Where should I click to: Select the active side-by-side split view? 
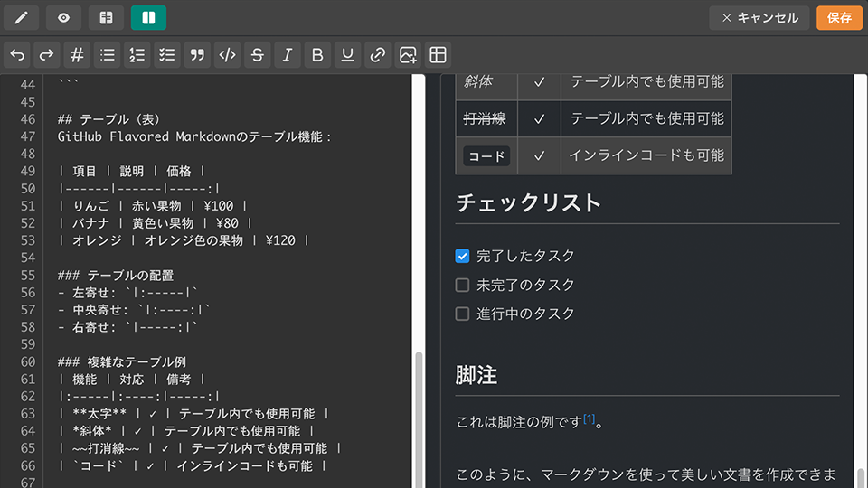pyautogui.click(x=148, y=18)
